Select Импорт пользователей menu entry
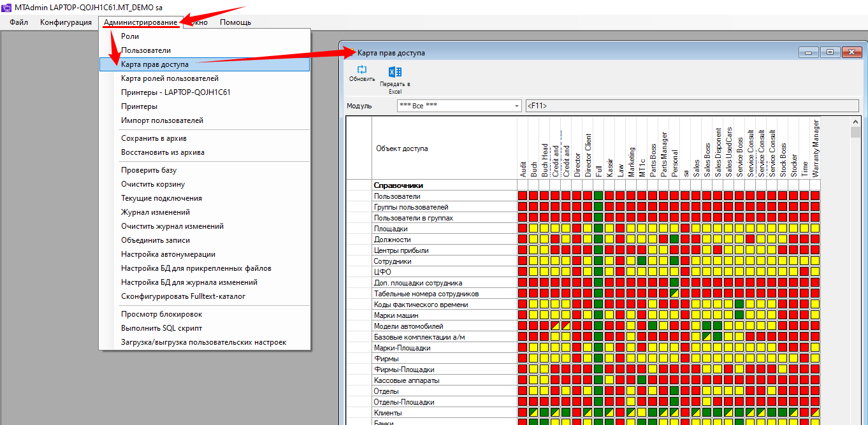Screen dimensions: 868x425 pyautogui.click(x=162, y=120)
